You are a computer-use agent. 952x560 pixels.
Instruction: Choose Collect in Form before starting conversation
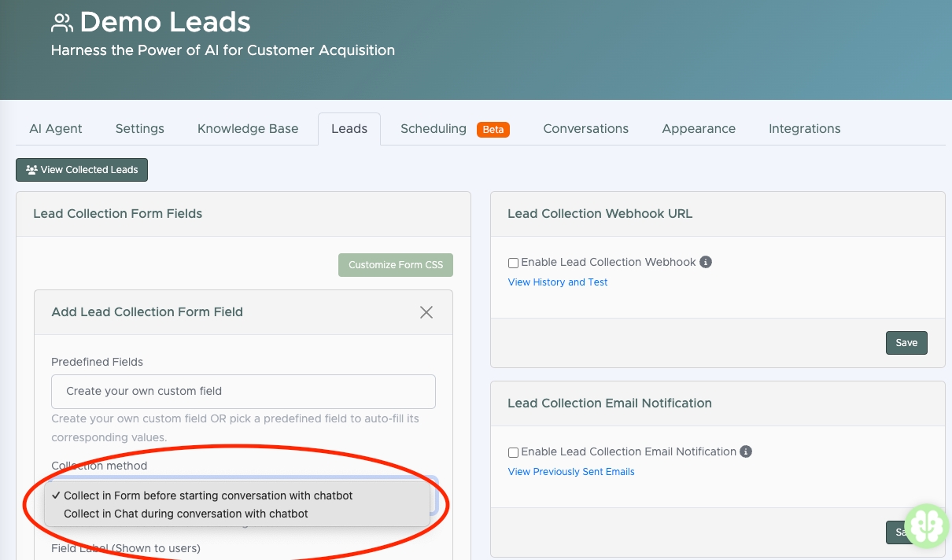[x=237, y=496]
